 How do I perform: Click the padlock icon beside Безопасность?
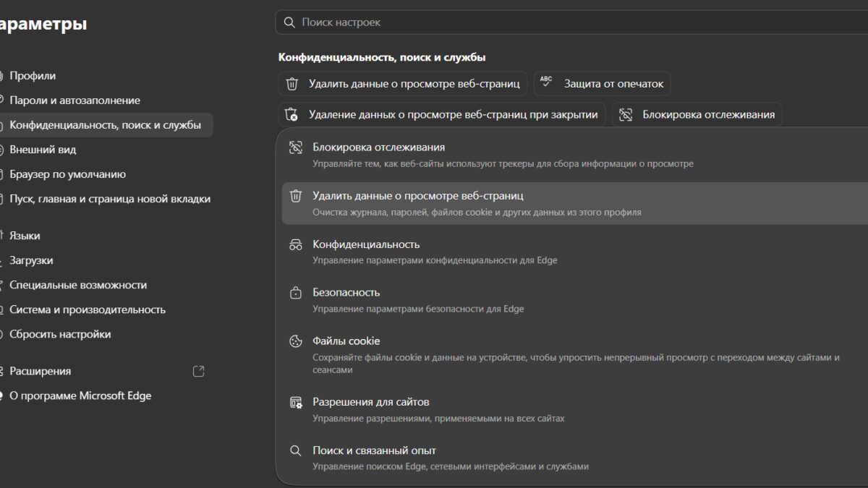point(295,293)
